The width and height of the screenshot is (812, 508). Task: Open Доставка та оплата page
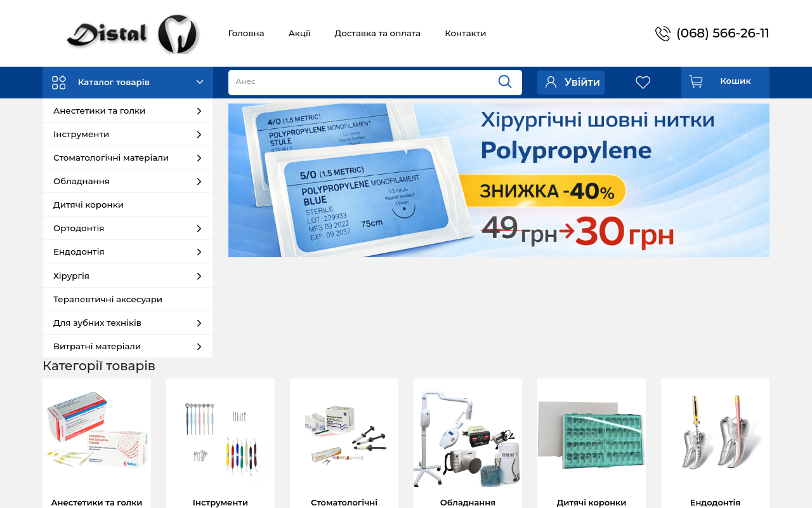(377, 33)
